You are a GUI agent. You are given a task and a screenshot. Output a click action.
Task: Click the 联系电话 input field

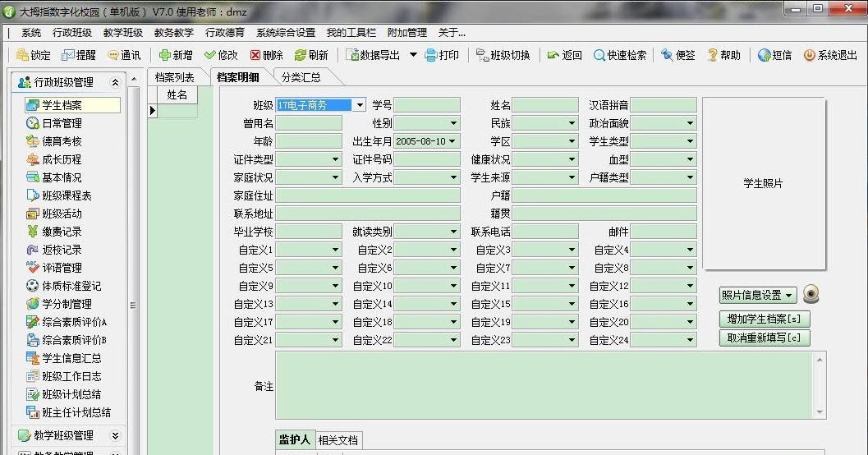pos(545,232)
